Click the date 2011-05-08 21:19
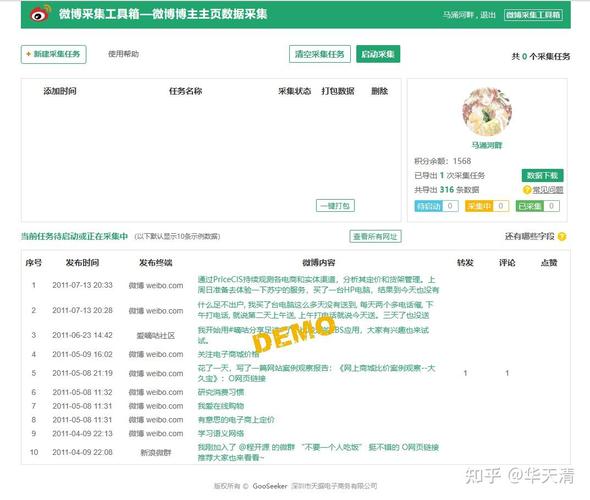 pos(82,373)
